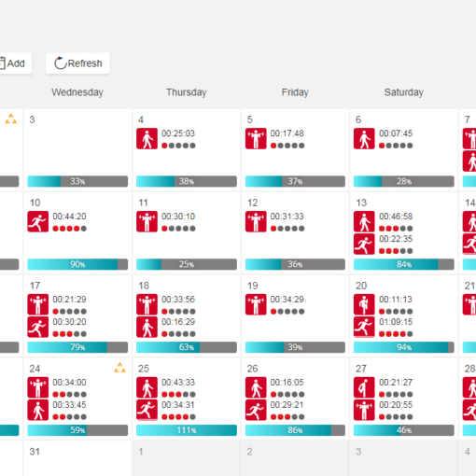Click the 63% progress bar on the 18th
Screen dimensions: 476x476
click(x=187, y=347)
